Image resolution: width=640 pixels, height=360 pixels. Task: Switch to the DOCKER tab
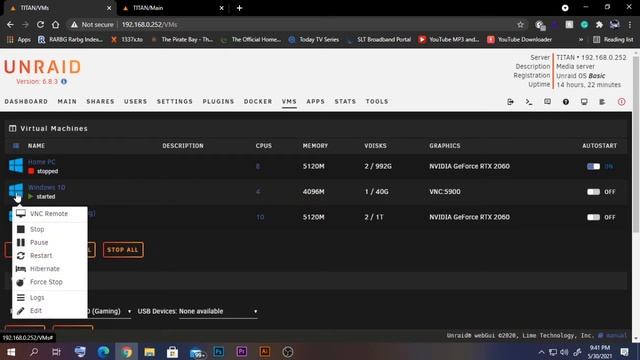[x=258, y=101]
